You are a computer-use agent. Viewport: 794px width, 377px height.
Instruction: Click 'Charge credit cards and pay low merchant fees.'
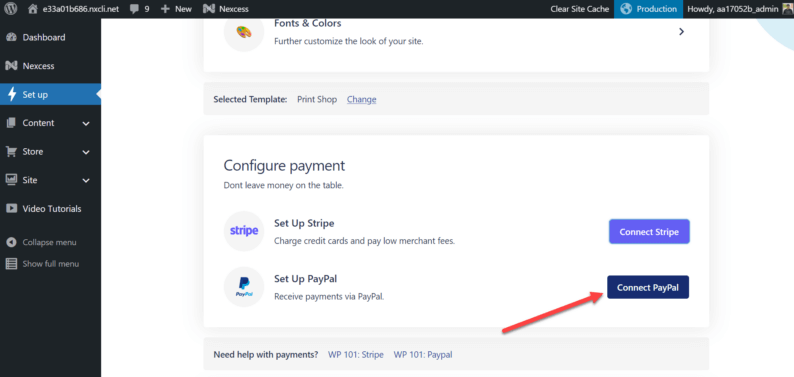tap(365, 241)
